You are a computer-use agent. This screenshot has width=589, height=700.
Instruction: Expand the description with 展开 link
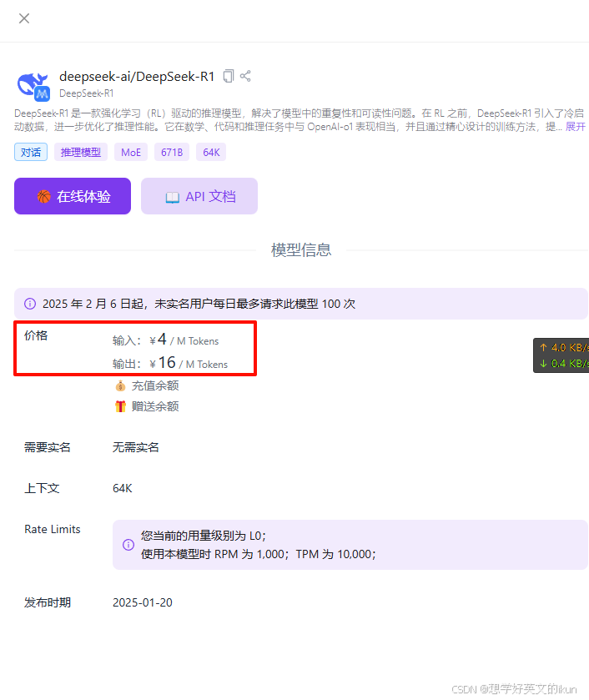pos(575,127)
